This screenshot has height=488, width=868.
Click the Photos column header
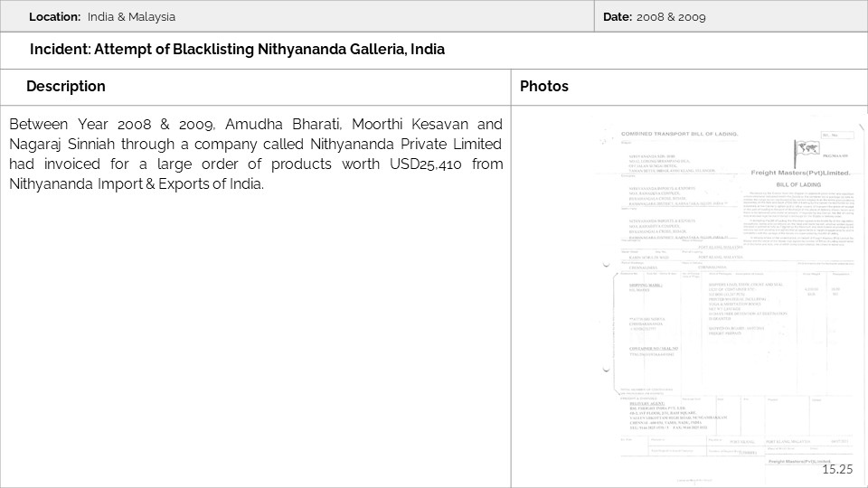point(544,87)
